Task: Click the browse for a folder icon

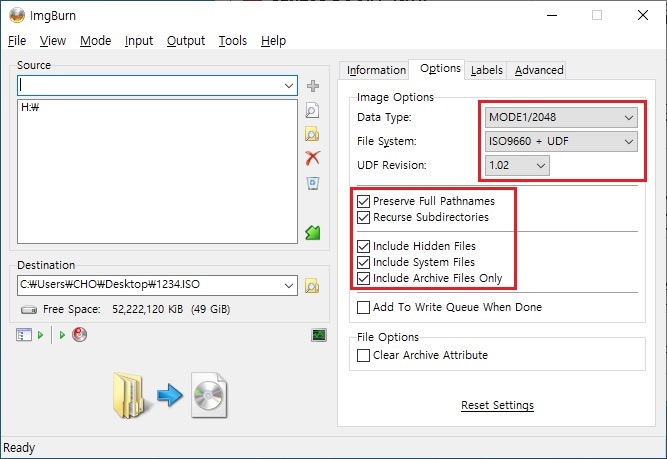Action: 312,134
